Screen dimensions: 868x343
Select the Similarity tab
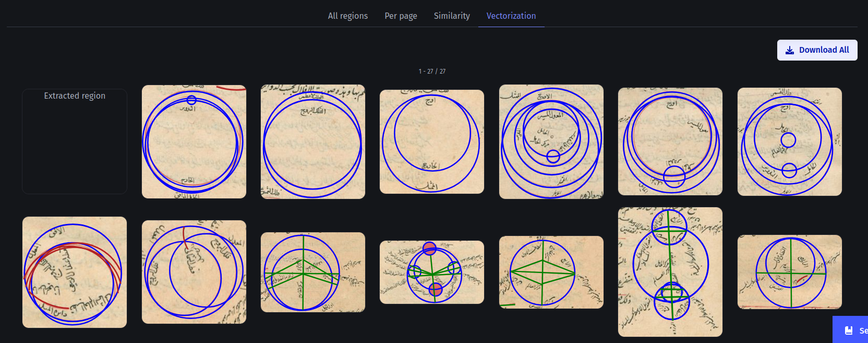[452, 16]
